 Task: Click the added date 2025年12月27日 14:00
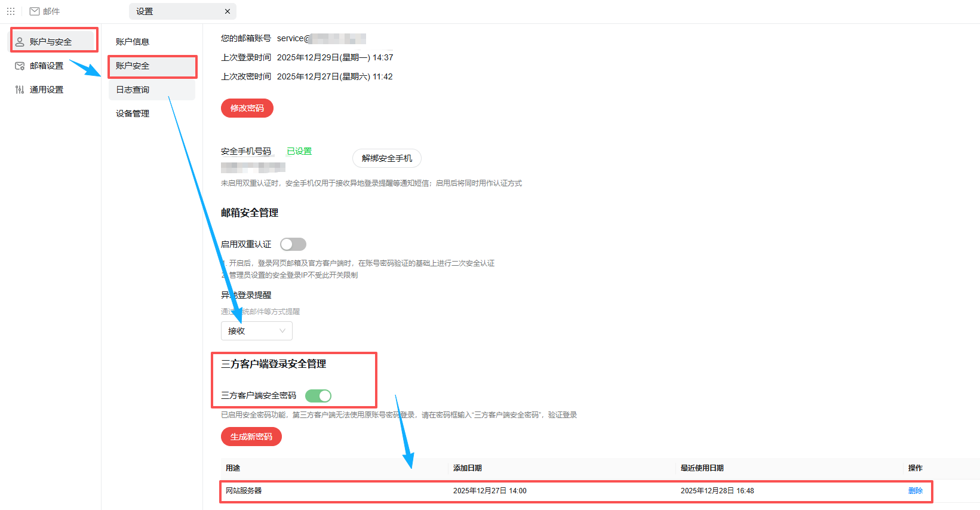pyautogui.click(x=490, y=491)
